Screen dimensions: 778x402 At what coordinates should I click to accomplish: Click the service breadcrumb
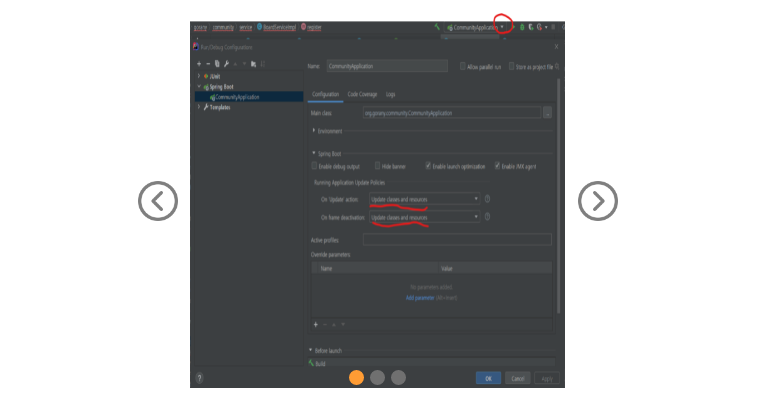(x=246, y=27)
